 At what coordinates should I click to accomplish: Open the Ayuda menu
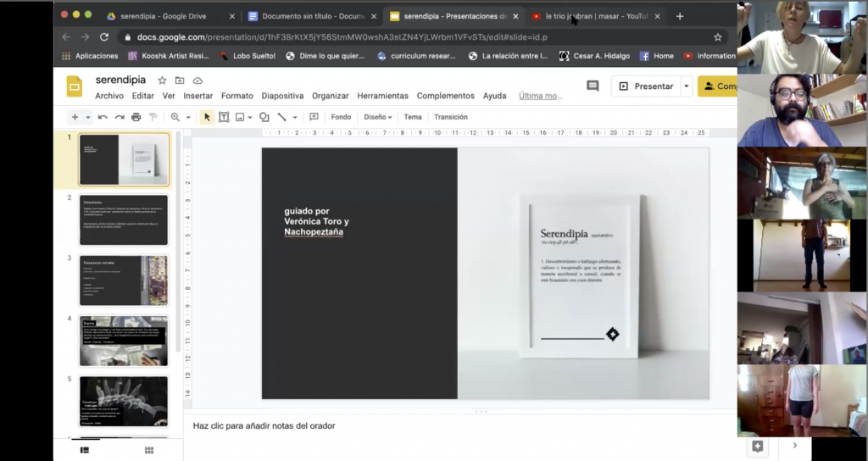[x=494, y=96]
